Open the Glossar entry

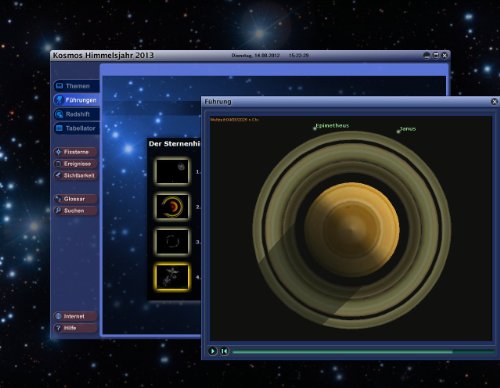75,199
